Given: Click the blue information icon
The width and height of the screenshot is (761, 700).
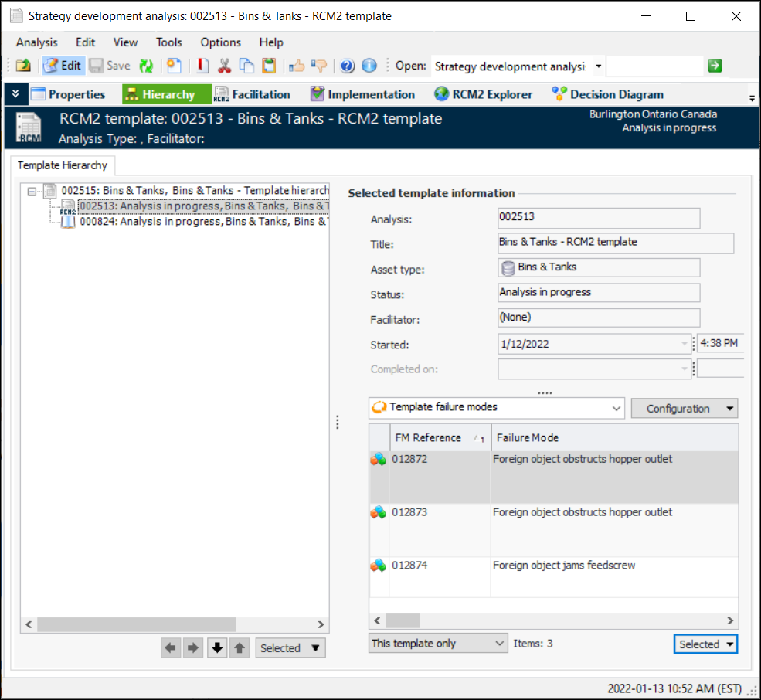Looking at the screenshot, I should pos(369,66).
